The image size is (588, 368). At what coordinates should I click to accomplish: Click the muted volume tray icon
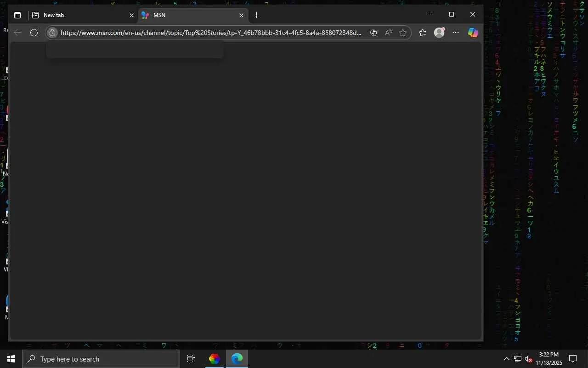529,359
